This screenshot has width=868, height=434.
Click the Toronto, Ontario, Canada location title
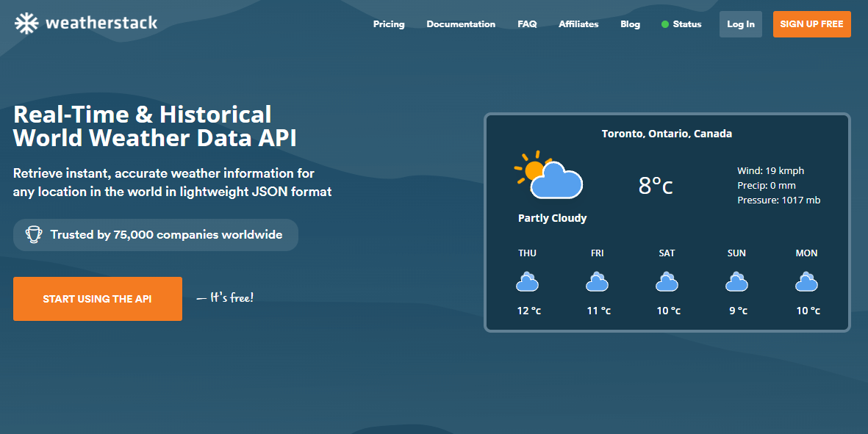click(x=667, y=134)
